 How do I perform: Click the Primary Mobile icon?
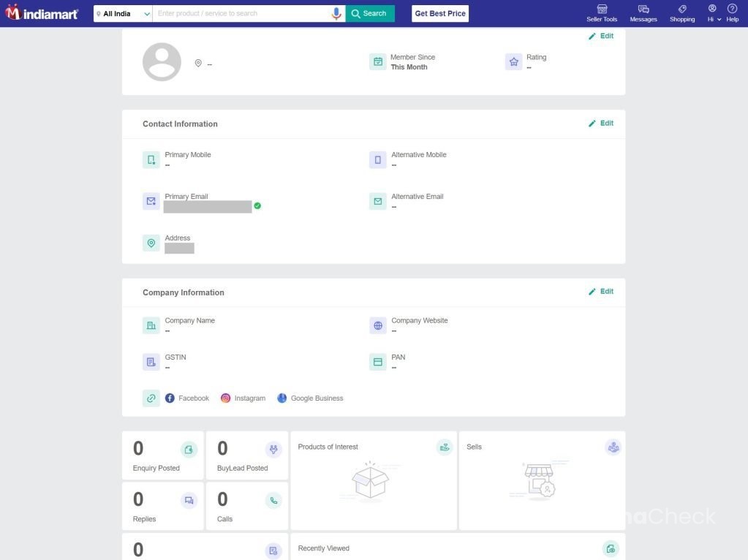(151, 160)
